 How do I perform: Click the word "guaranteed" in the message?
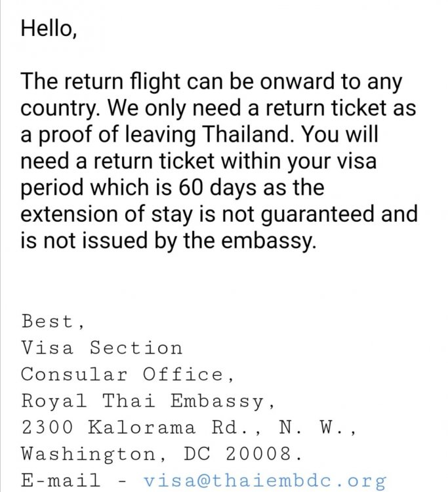318,215
